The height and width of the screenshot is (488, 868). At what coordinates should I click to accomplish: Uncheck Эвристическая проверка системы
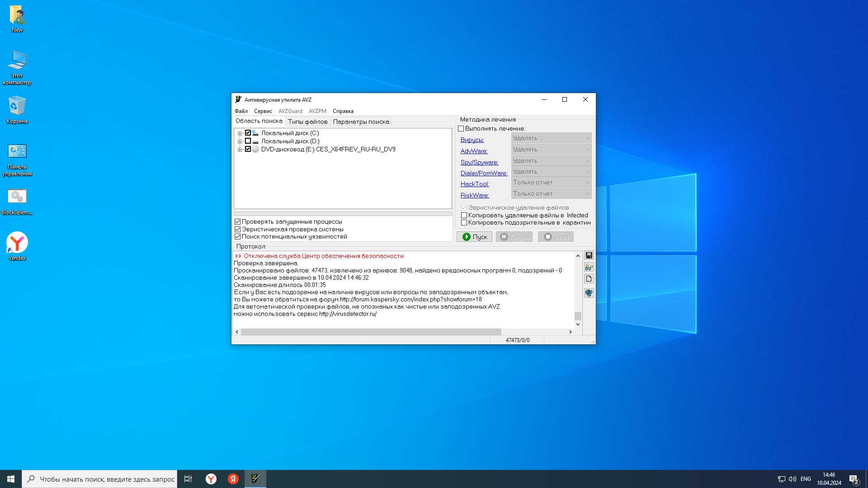point(237,230)
